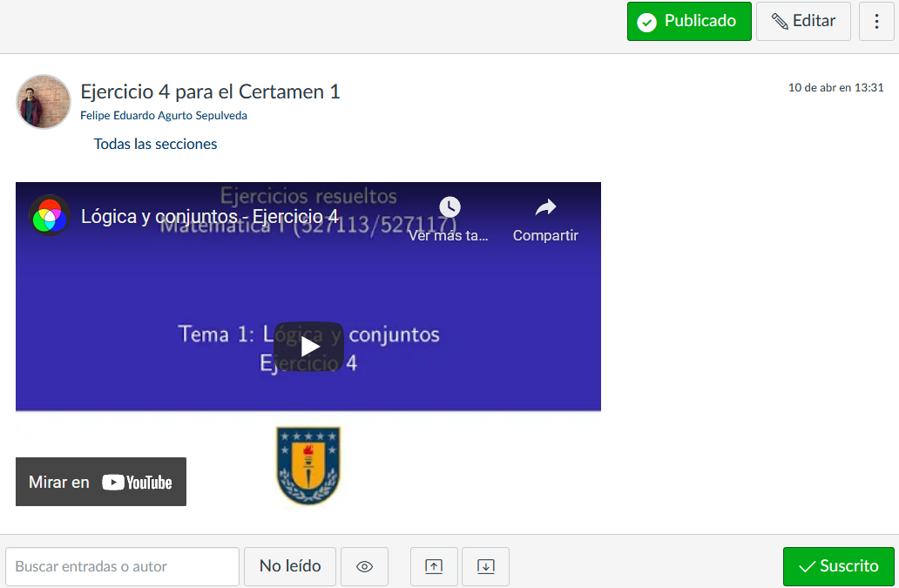Toggle the 'No leído' filter button
This screenshot has width=899, height=588.
(290, 566)
